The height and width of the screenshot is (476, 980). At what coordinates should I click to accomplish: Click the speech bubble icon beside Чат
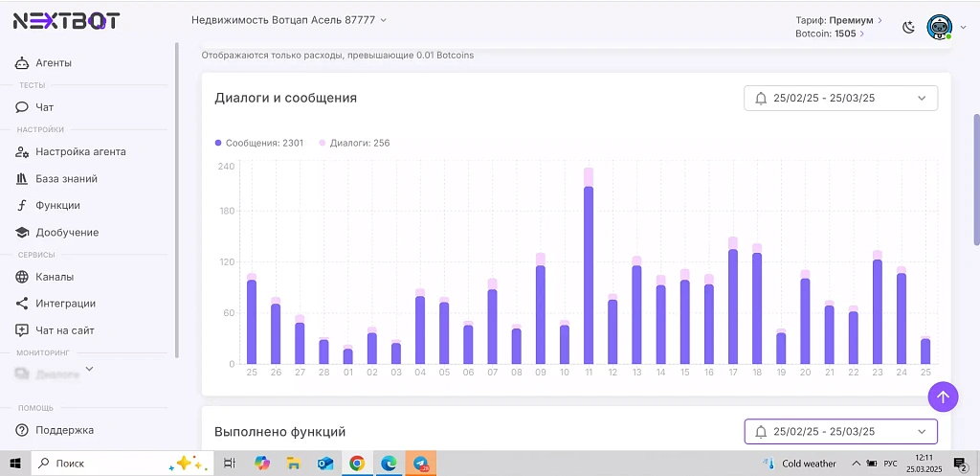click(22, 107)
